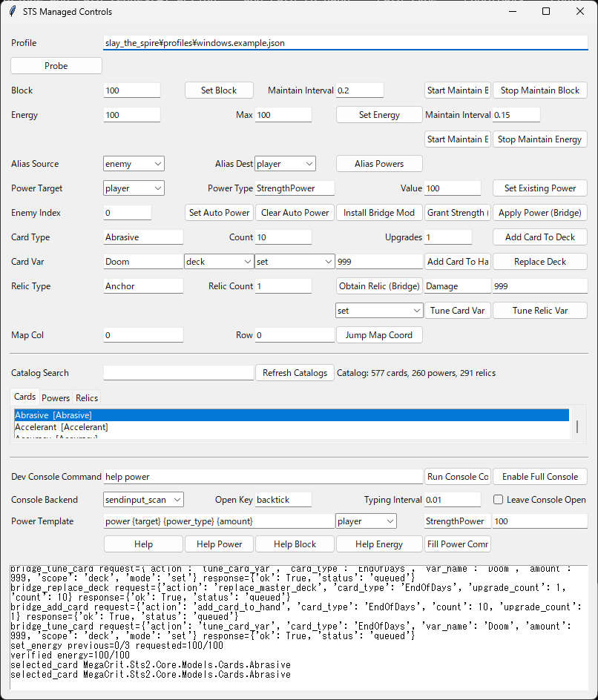Screen dimensions: 598x700
Task: Click the Help button
Action: (143, 544)
